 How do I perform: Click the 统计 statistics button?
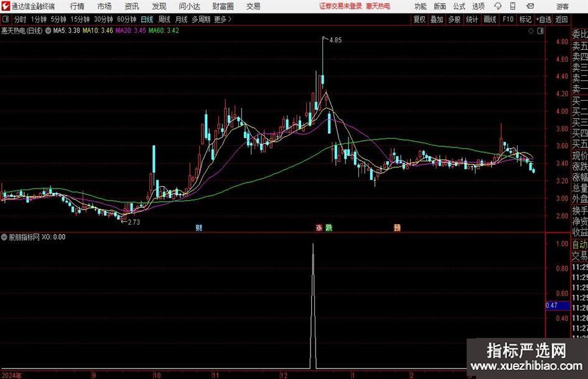click(x=472, y=19)
